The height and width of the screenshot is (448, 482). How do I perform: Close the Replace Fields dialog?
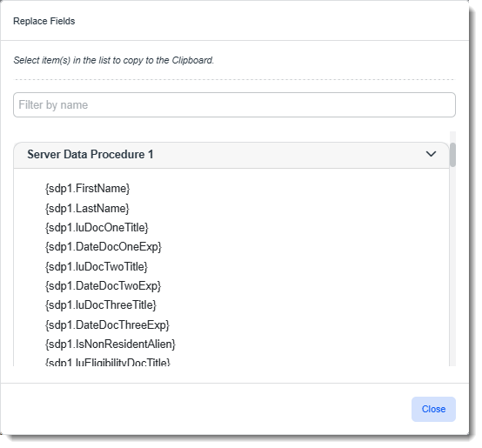tap(433, 409)
